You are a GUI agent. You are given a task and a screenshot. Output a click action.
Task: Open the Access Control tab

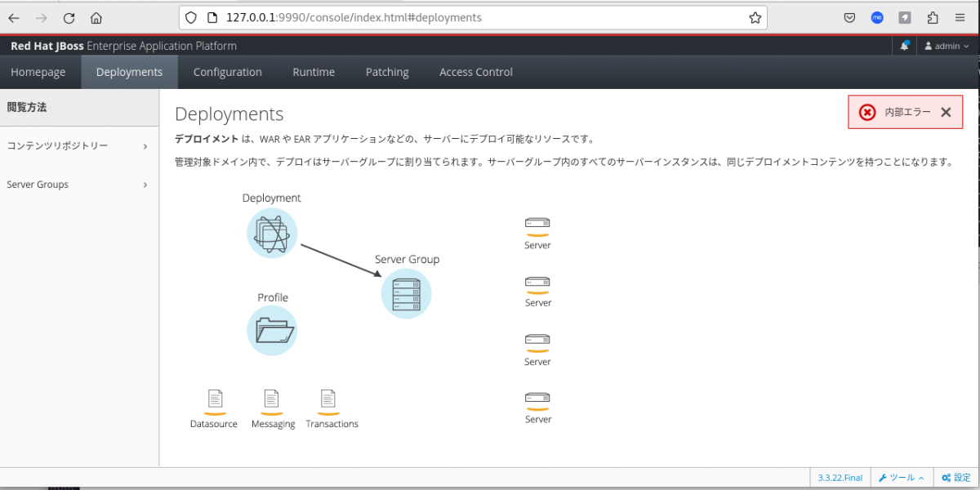point(475,72)
